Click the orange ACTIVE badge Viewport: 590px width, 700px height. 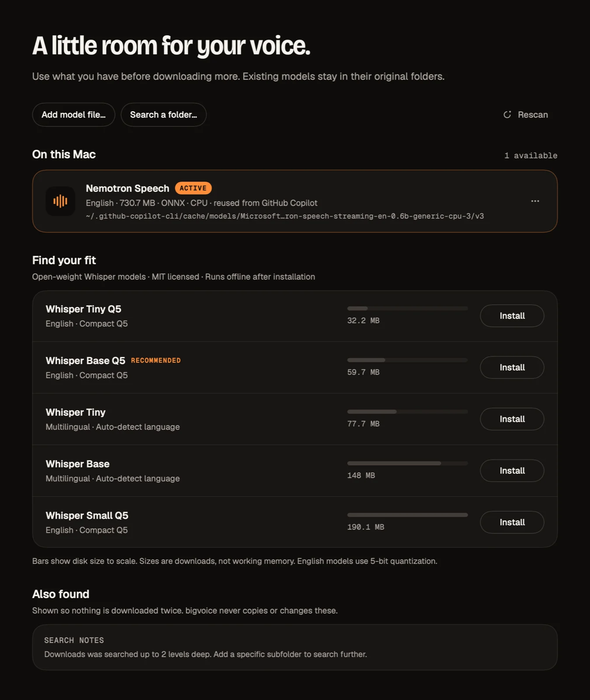point(193,188)
